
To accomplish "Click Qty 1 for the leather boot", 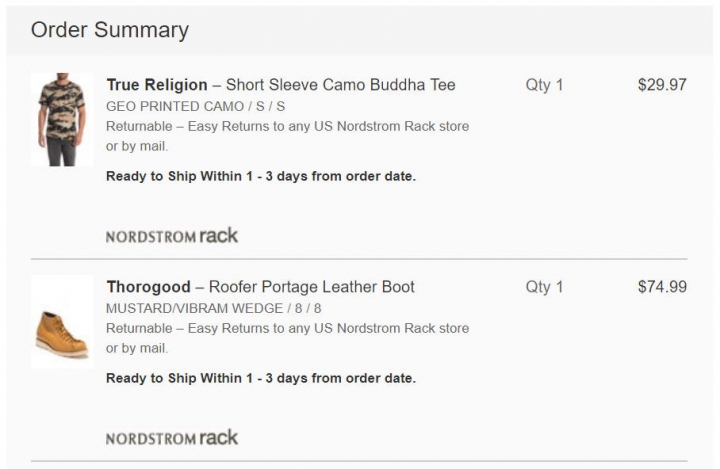I will (x=544, y=288).
